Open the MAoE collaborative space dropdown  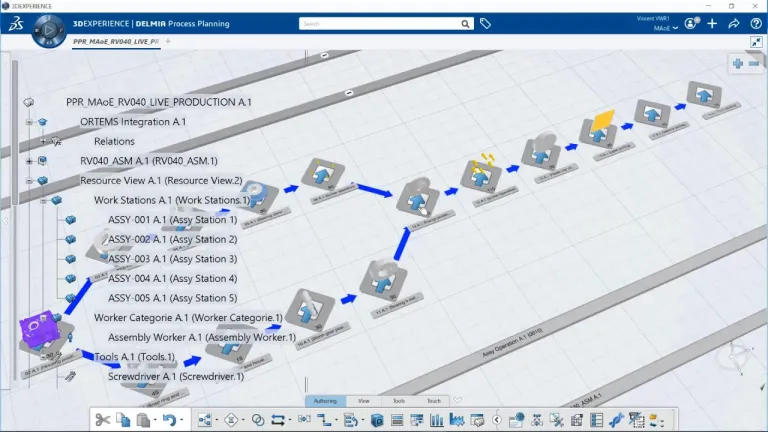point(666,28)
